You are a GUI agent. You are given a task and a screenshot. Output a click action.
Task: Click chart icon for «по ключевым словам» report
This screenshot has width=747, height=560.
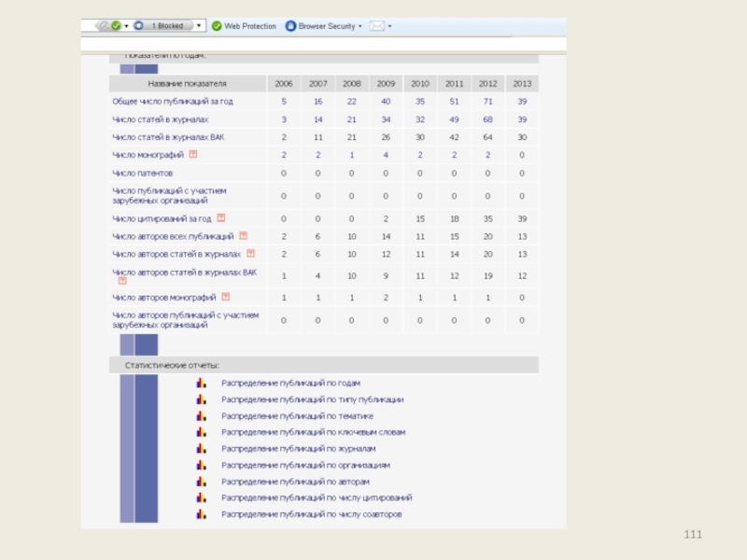coord(200,432)
